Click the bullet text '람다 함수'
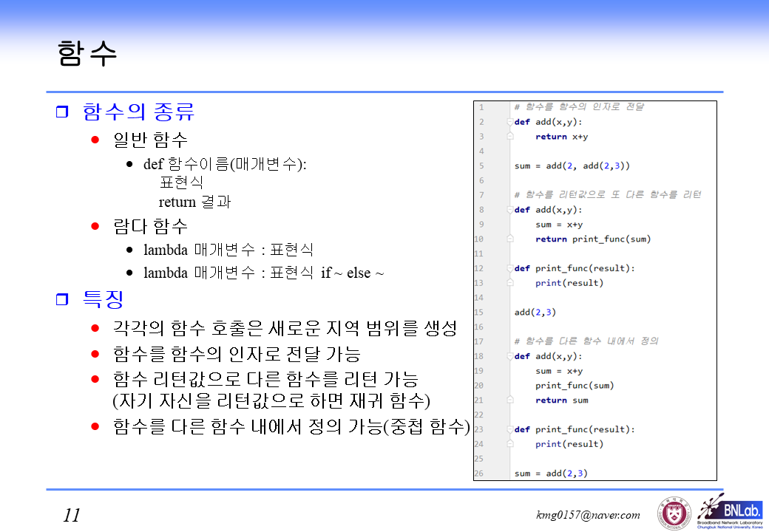 point(151,226)
